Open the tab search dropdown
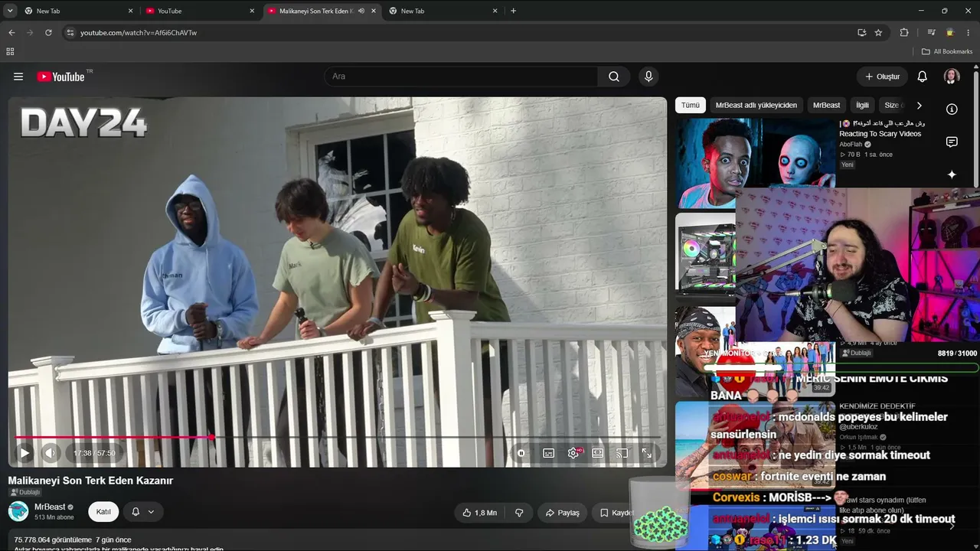 (10, 11)
